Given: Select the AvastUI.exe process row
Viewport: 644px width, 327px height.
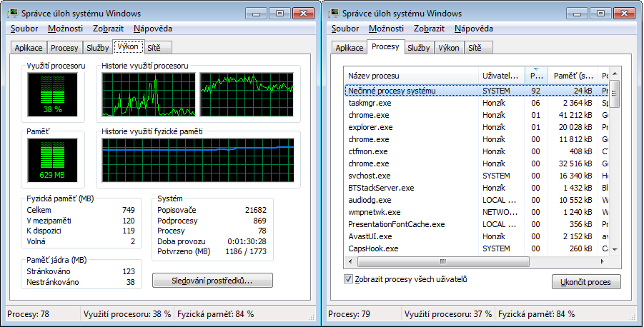Looking at the screenshot, I should 411,236.
